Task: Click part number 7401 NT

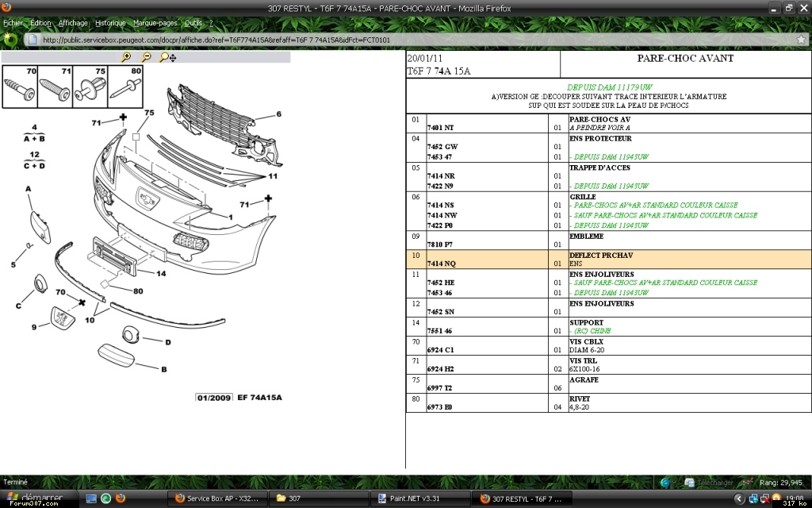Action: (440, 128)
